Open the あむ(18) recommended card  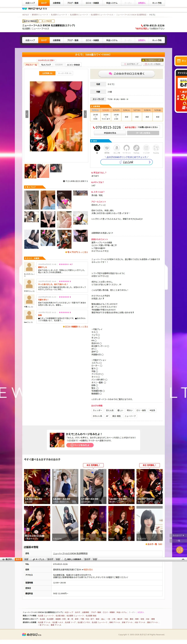[37, 487]
